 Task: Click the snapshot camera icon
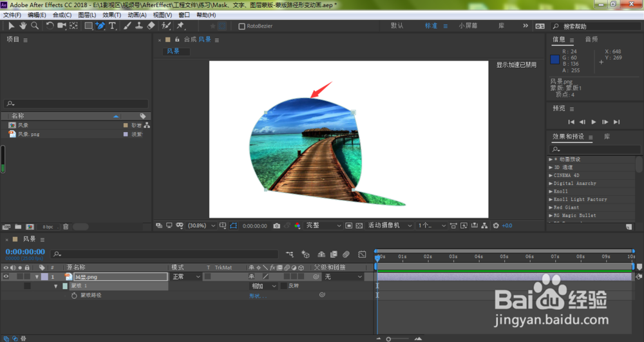point(277,226)
